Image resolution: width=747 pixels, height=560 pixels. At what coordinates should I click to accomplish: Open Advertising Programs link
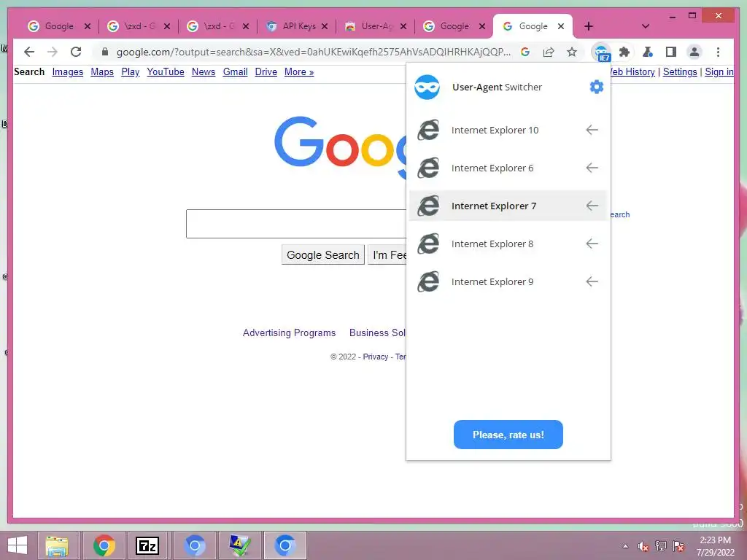click(289, 332)
